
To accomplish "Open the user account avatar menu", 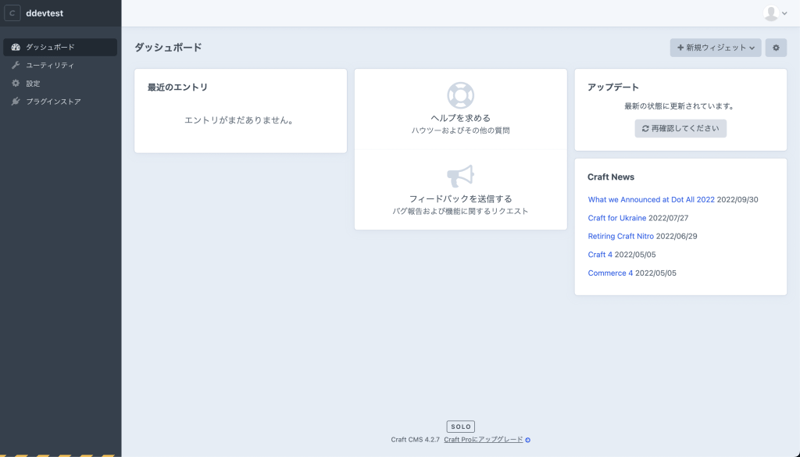I will (770, 13).
